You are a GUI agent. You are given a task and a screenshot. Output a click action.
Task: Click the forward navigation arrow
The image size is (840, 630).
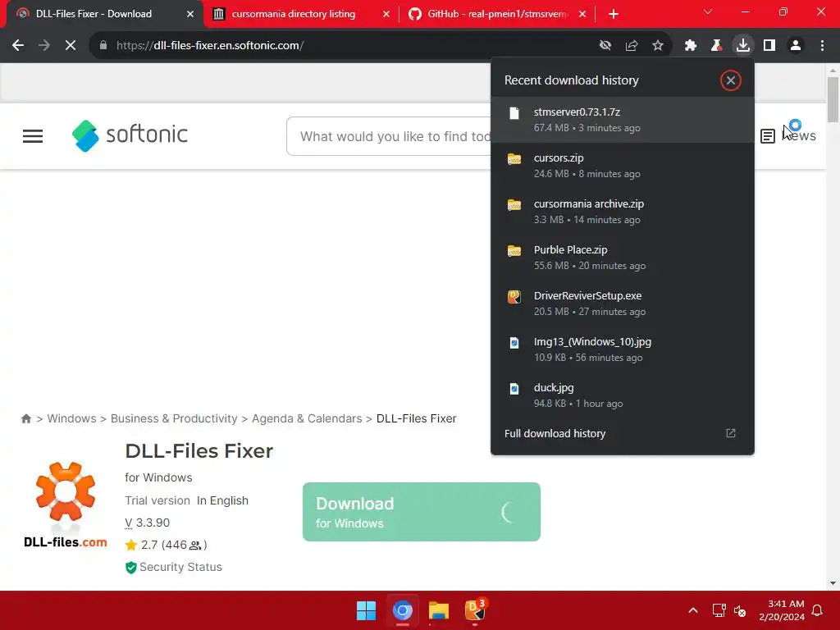(x=44, y=46)
